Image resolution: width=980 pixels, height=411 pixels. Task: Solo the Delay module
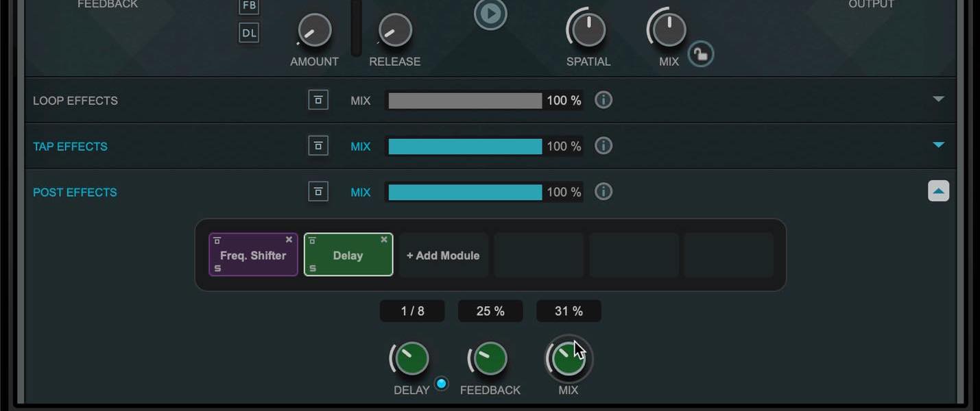click(313, 269)
